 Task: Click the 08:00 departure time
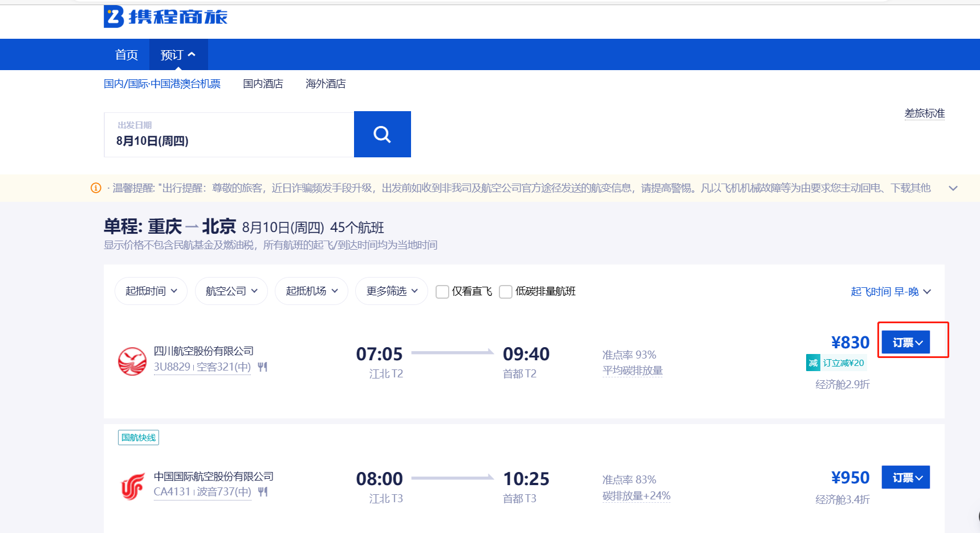tap(379, 479)
